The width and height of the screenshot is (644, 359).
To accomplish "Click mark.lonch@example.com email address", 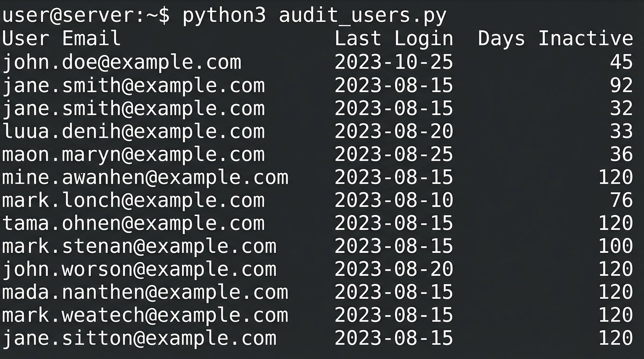I will [x=133, y=201].
